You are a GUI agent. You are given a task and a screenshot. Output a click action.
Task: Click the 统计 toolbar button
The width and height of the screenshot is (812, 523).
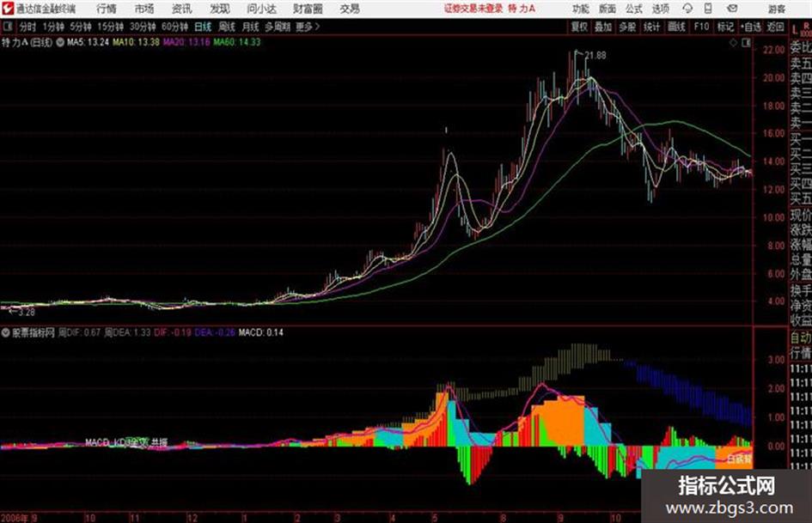pyautogui.click(x=651, y=27)
